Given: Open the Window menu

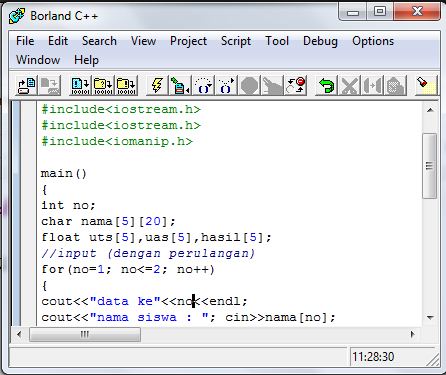Looking at the screenshot, I should (38, 60).
